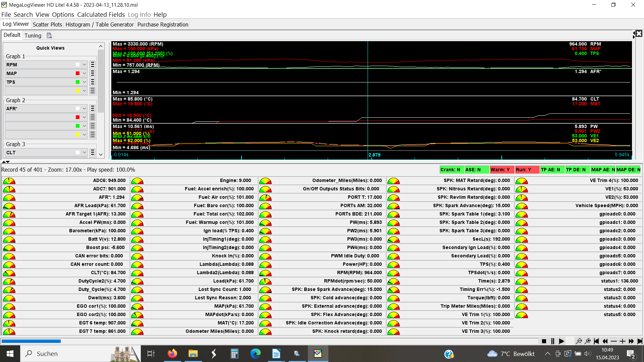
Task: Click the Stop playback button
Action: 544,341
